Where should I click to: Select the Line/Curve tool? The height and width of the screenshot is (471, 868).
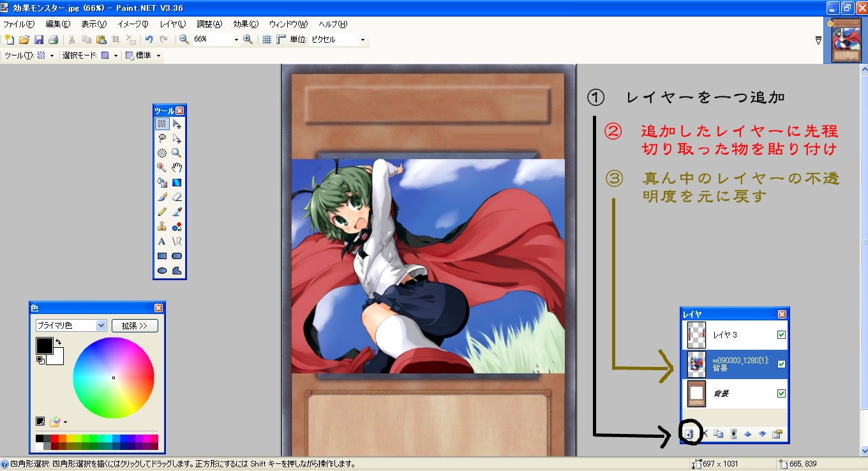(177, 241)
